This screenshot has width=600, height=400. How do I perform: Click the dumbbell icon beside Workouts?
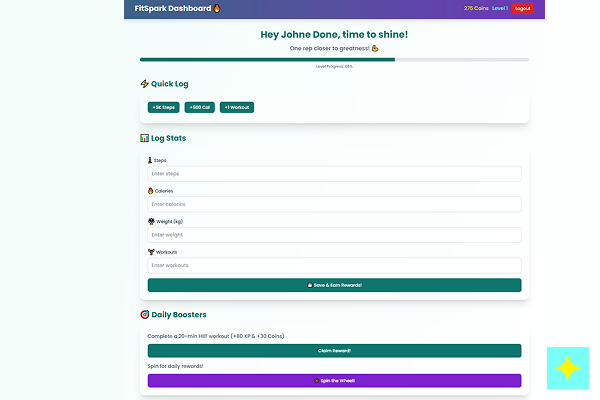[x=151, y=252]
